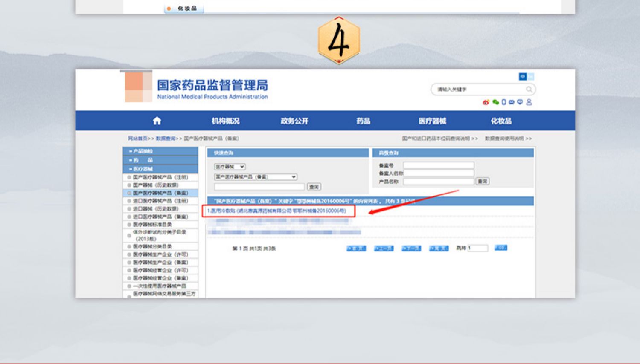Image resolution: width=640 pixels, height=364 pixels.
Task: Expand the 产品抽检 sidebar section
Action: tap(160, 151)
